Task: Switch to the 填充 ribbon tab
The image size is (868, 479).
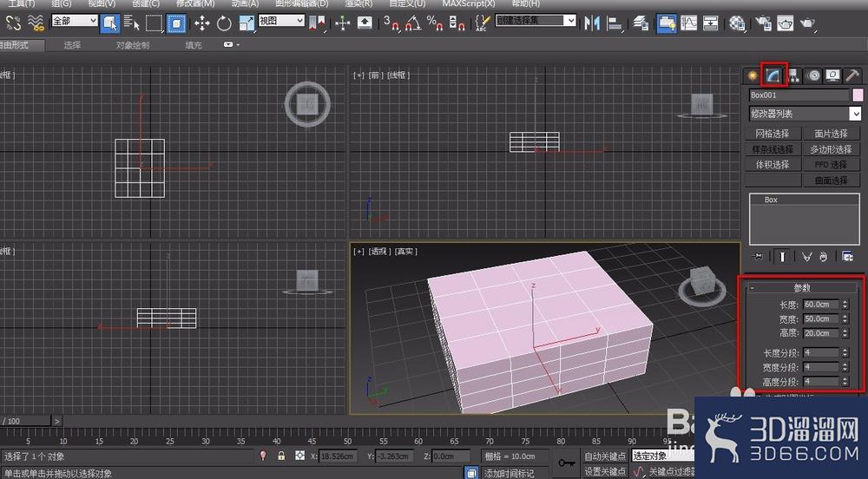Action: pyautogui.click(x=194, y=45)
